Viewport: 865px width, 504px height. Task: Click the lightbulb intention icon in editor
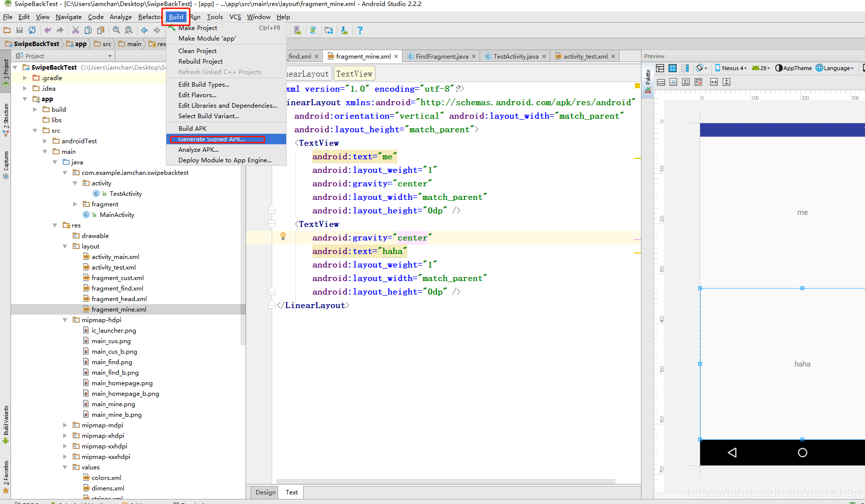point(283,236)
